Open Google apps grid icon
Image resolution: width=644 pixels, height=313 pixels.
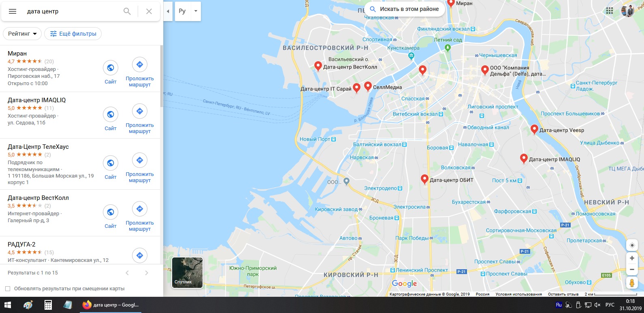610,11
